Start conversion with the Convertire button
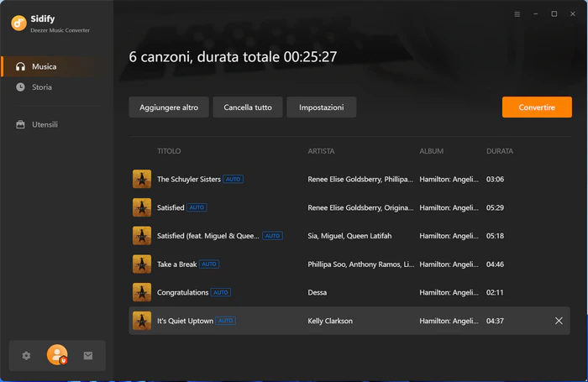 click(x=537, y=107)
